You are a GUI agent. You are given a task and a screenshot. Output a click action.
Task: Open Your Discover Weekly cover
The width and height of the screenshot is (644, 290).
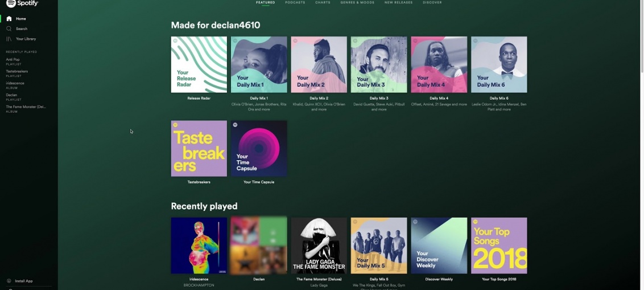tap(439, 246)
